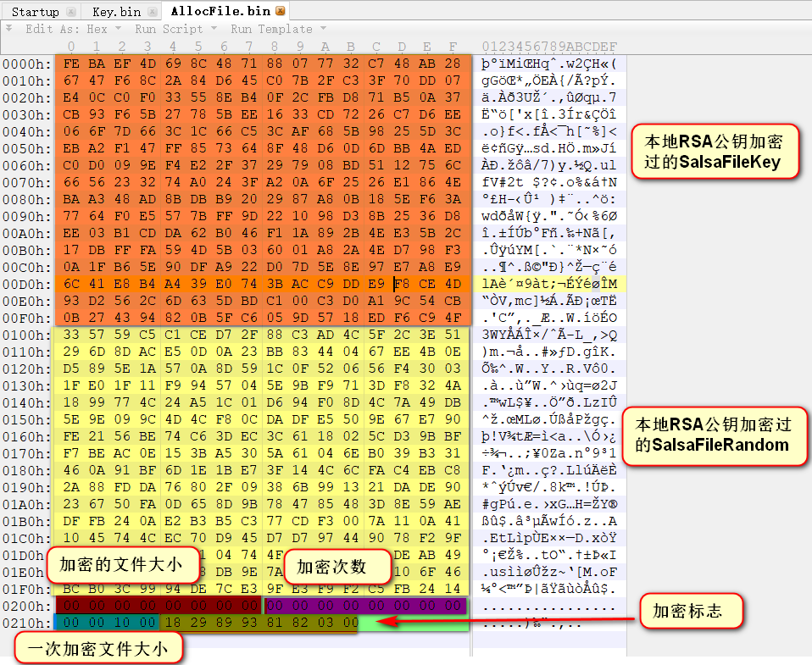The height and width of the screenshot is (665, 812).
Task: Select byte 4F ending row 00F0h
Action: pos(453,318)
